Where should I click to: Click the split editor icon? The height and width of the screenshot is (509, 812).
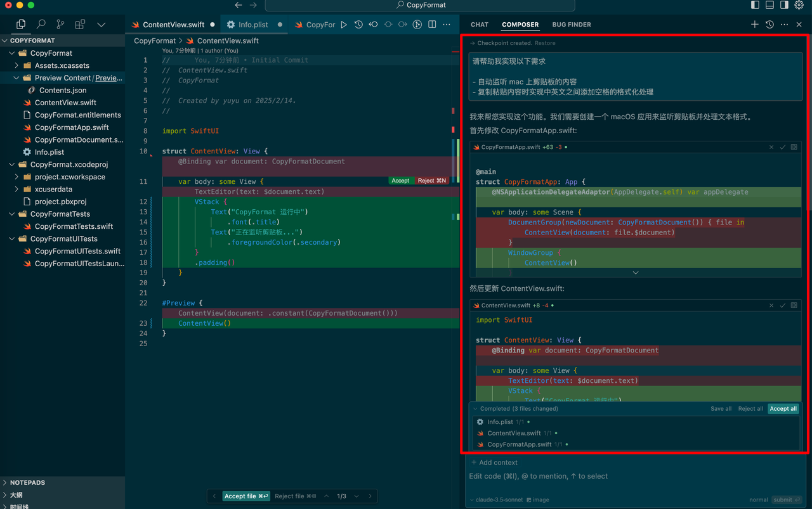coord(432,25)
